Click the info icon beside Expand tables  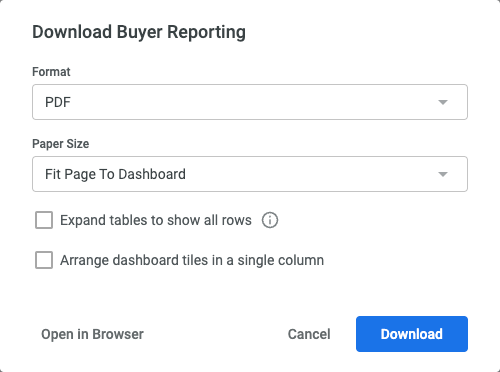(270, 220)
